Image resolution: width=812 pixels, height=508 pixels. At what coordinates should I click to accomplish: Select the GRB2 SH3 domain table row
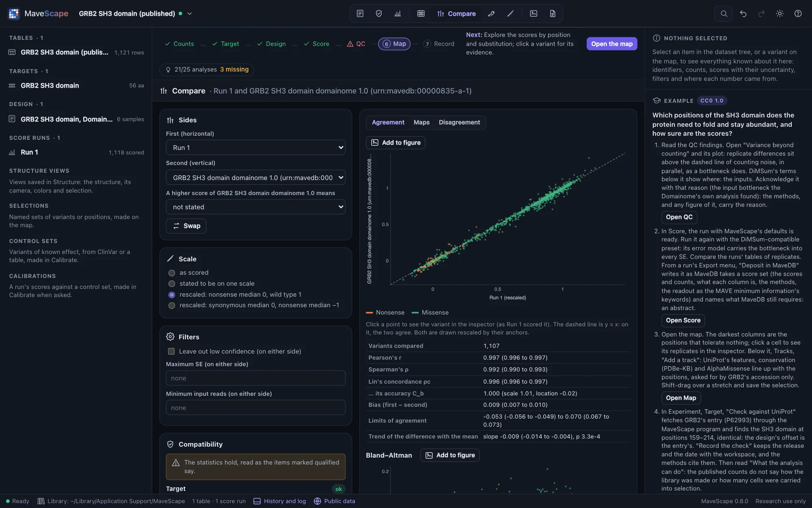click(x=76, y=52)
